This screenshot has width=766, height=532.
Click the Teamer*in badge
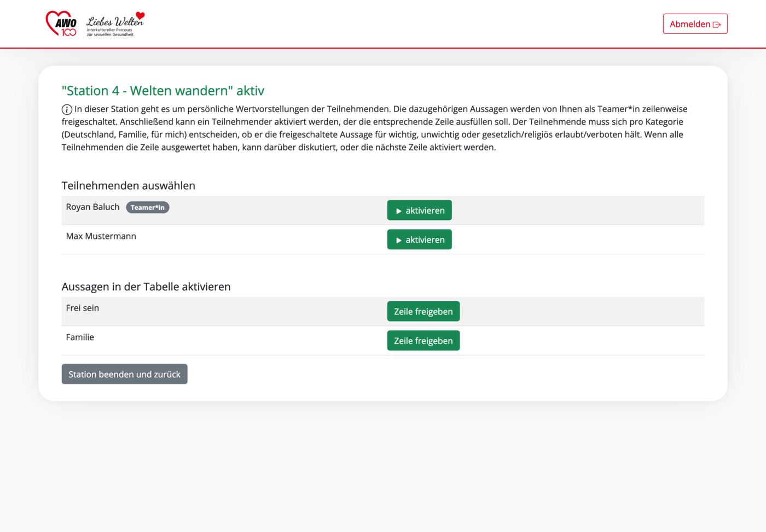pos(147,208)
